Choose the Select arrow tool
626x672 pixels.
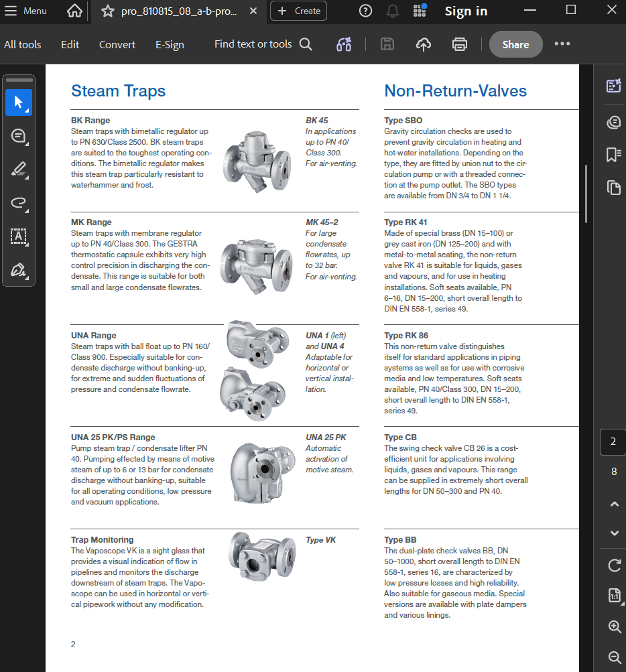pyautogui.click(x=19, y=103)
